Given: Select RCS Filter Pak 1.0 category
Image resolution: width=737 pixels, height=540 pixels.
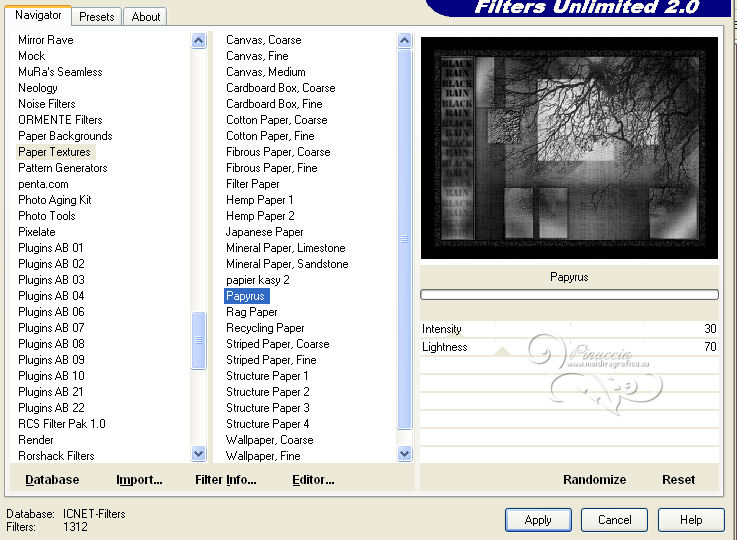Looking at the screenshot, I should point(62,423).
